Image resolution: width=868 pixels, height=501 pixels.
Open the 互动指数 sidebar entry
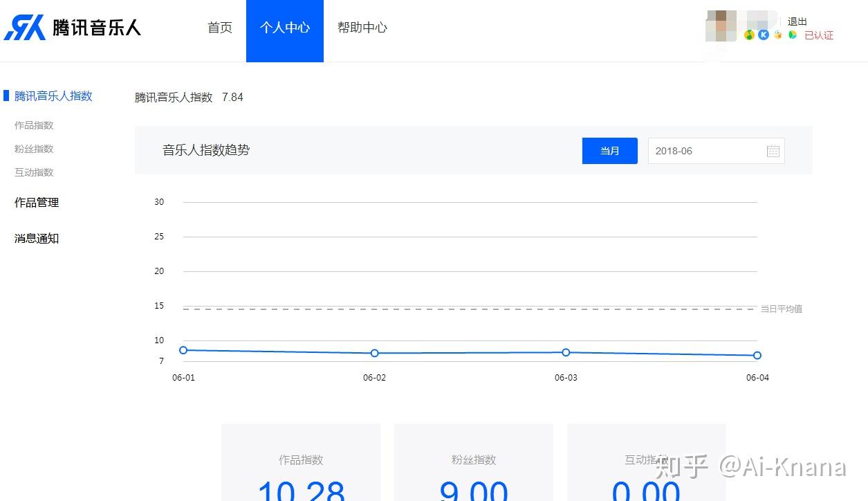pos(33,172)
